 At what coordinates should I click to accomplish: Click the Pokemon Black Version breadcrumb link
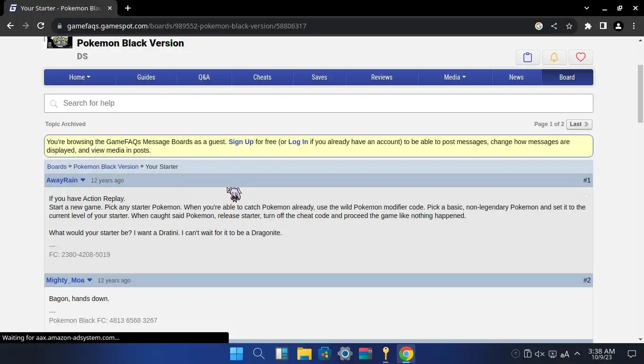tap(106, 166)
